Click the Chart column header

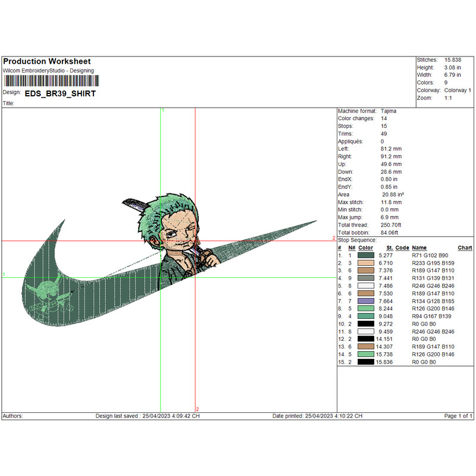pos(465,248)
